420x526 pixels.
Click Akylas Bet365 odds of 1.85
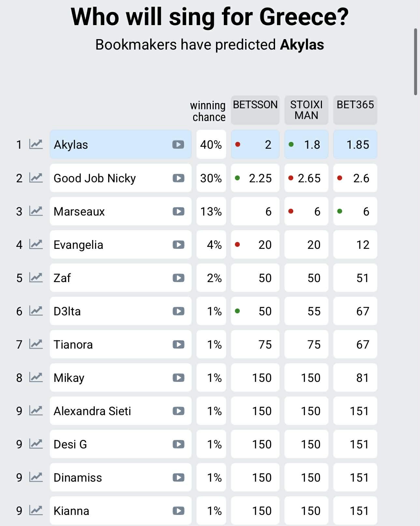coord(355,144)
